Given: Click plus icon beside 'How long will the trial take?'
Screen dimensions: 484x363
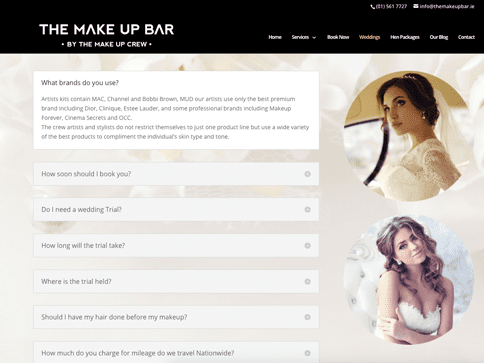Looking at the screenshot, I should [x=307, y=246].
